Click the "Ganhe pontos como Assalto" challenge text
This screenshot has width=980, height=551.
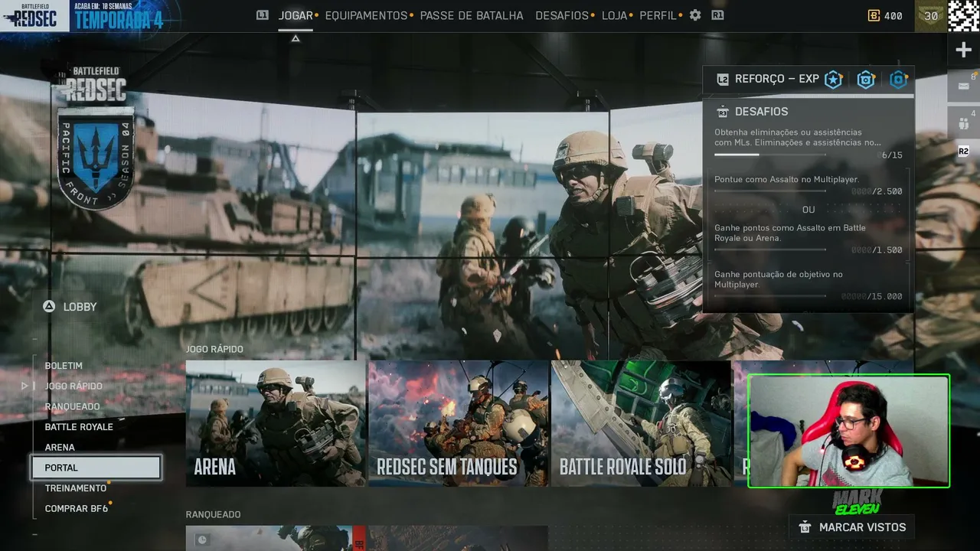[790, 233]
